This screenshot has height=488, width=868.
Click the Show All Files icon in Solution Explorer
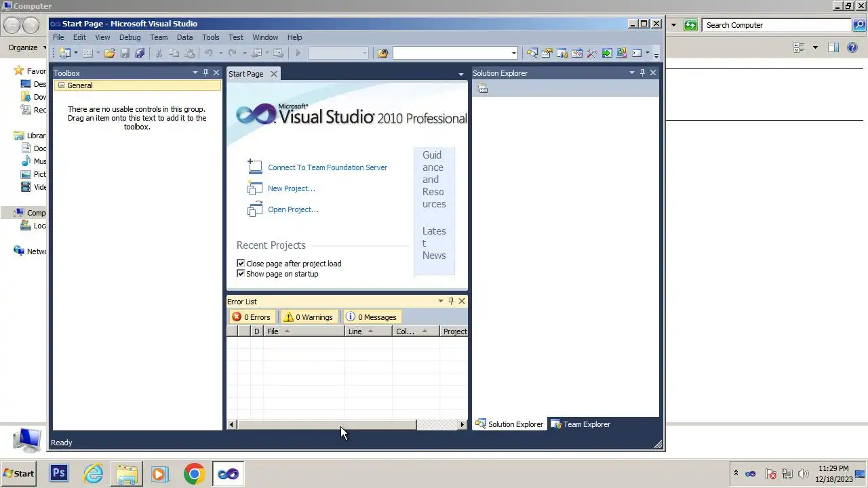[482, 88]
